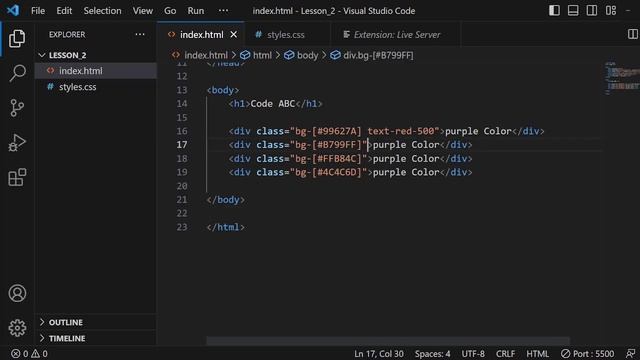The height and width of the screenshot is (360, 640).
Task: Click the bg-[#FFB84C] class text
Action: 328,158
